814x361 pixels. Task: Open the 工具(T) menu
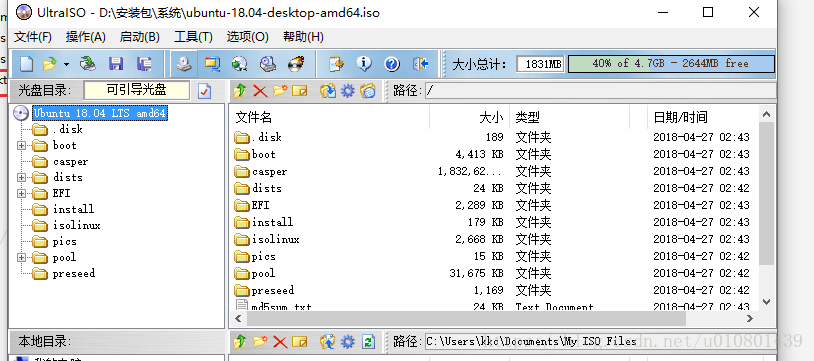[x=193, y=37]
